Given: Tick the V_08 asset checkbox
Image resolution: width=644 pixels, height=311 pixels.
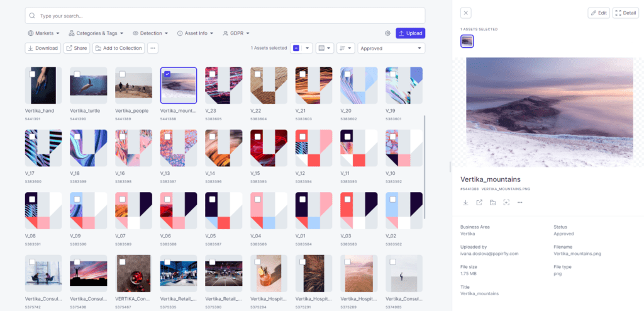Looking at the screenshot, I should 32,199.
